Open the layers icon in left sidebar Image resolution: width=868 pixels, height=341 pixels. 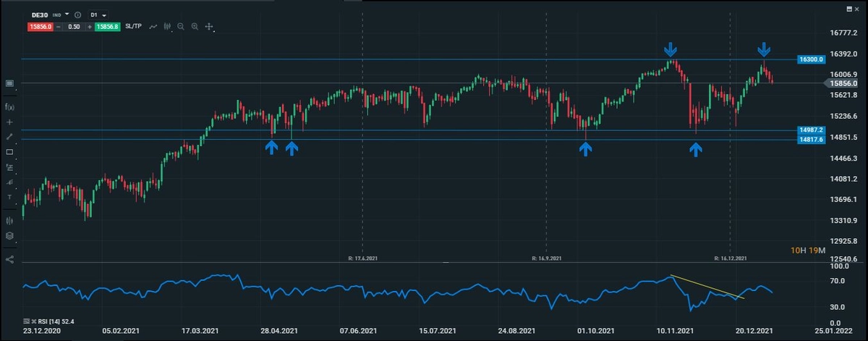(x=9, y=235)
